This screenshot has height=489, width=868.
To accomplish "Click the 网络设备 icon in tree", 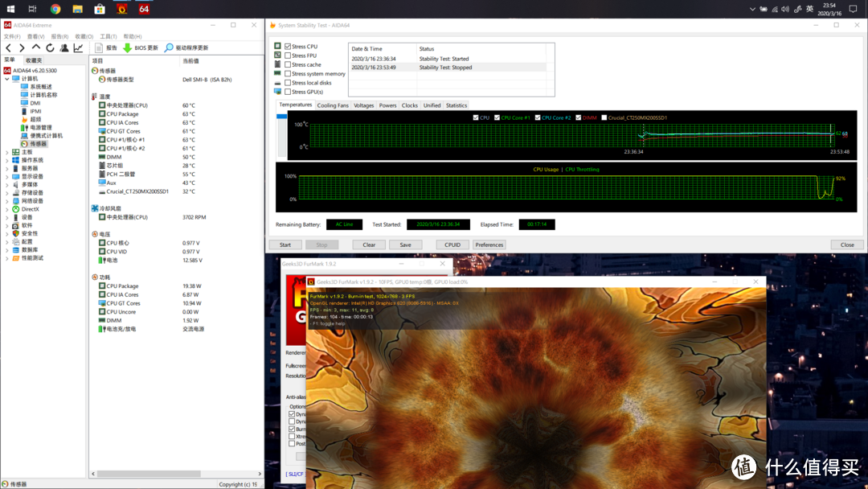I will click(15, 201).
